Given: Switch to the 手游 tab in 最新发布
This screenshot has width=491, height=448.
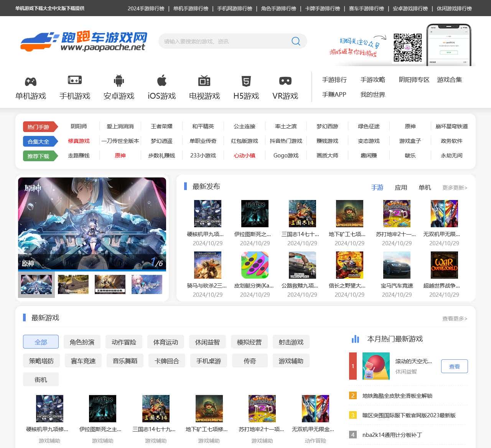Looking at the screenshot, I should pyautogui.click(x=377, y=187).
